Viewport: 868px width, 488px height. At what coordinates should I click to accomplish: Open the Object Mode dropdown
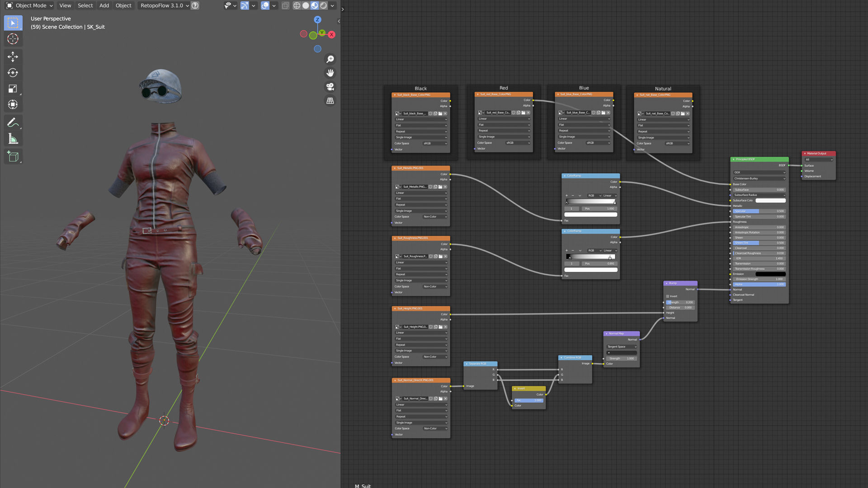tap(30, 5)
